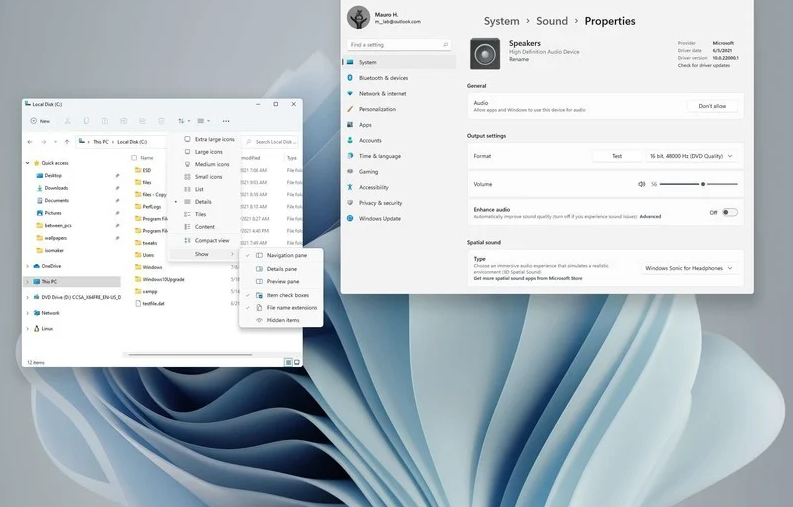Image resolution: width=793 pixels, height=507 pixels.
Task: Open the Windows Sonic for Headphones dropdown
Action: tap(689, 268)
